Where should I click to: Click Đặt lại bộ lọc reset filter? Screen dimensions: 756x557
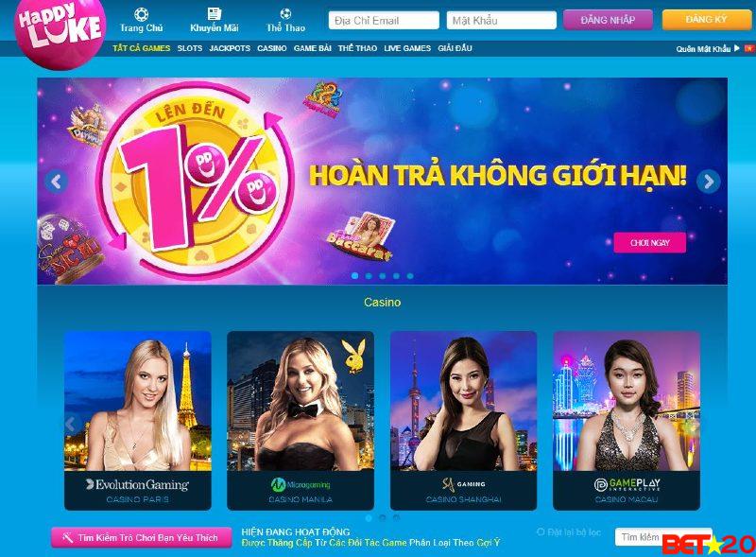[x=569, y=532]
